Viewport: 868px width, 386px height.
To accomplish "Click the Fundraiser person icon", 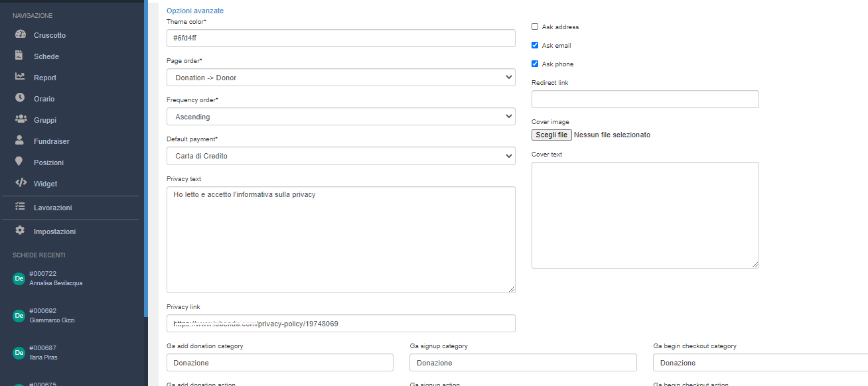I will (20, 141).
